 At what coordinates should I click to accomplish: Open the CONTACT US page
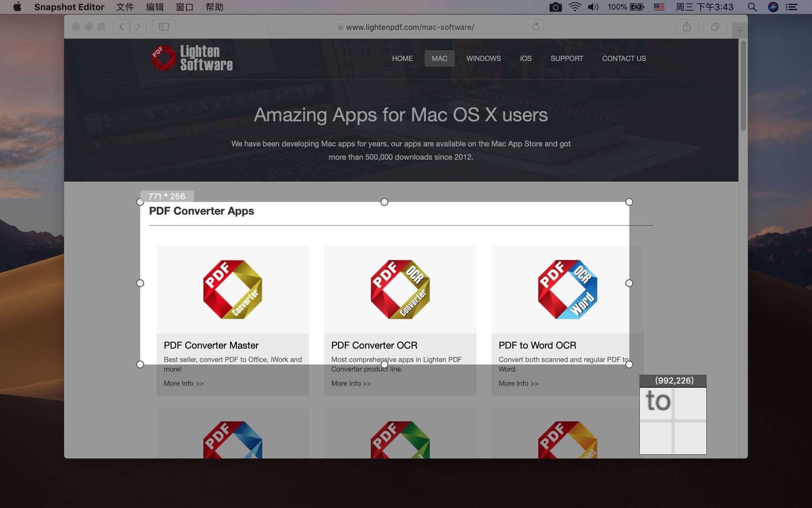(624, 59)
